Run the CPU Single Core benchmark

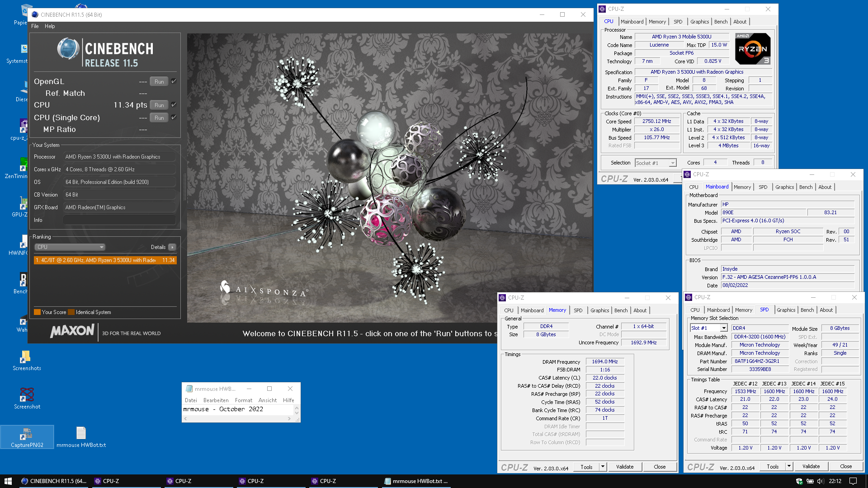coord(159,117)
